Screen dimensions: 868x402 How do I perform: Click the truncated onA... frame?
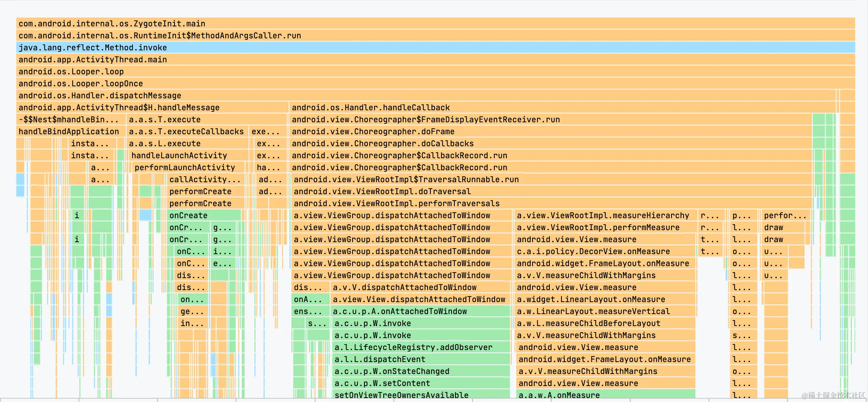(311, 299)
